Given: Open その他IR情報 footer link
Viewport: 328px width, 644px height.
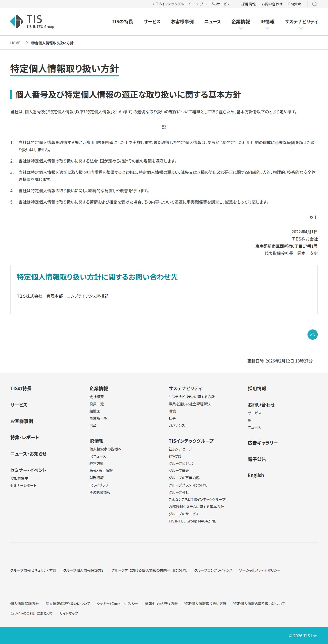Looking at the screenshot, I should (x=100, y=492).
